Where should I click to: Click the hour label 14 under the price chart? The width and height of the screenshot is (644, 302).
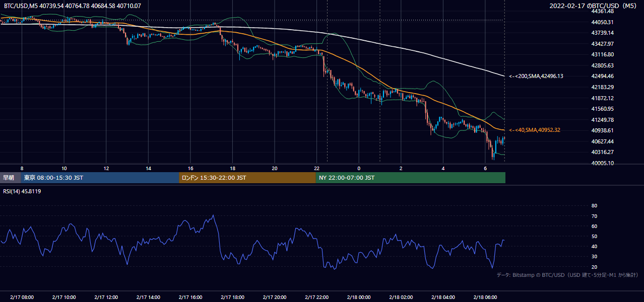148,168
